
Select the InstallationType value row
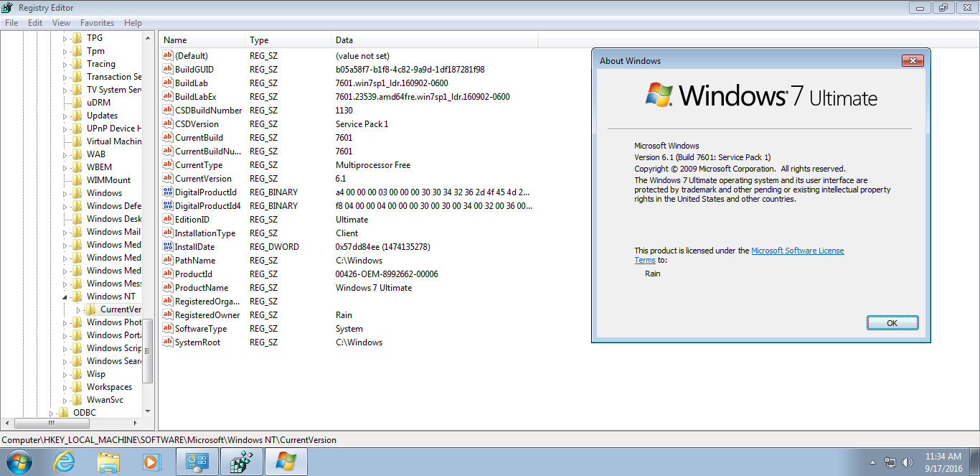point(348,233)
